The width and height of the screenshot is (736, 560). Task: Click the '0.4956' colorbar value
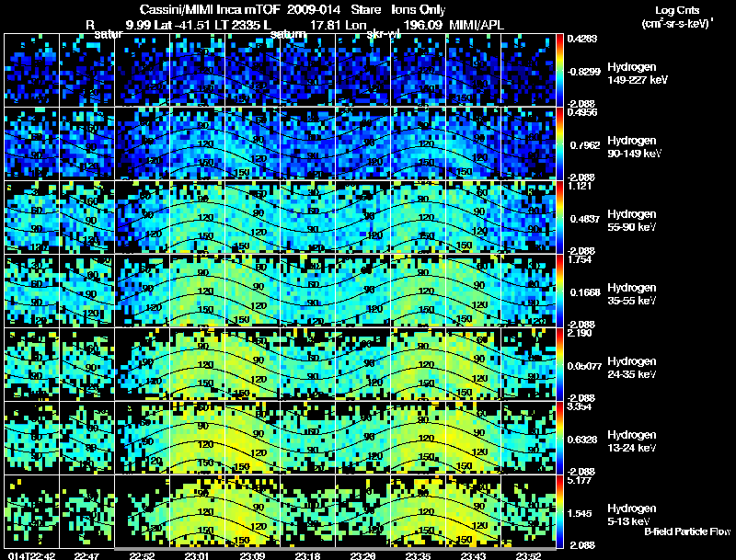[x=582, y=111]
